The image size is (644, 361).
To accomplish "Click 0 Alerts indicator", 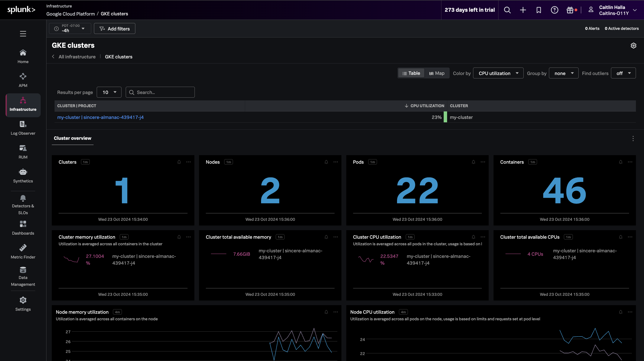I will tap(592, 29).
